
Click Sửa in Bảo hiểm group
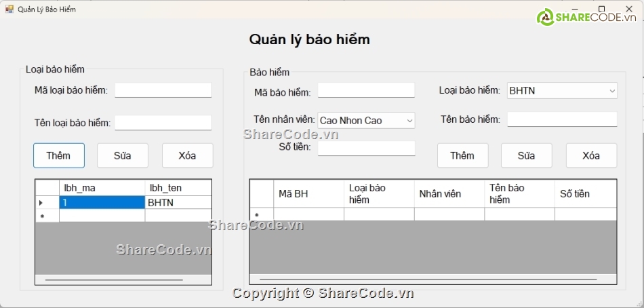527,155
